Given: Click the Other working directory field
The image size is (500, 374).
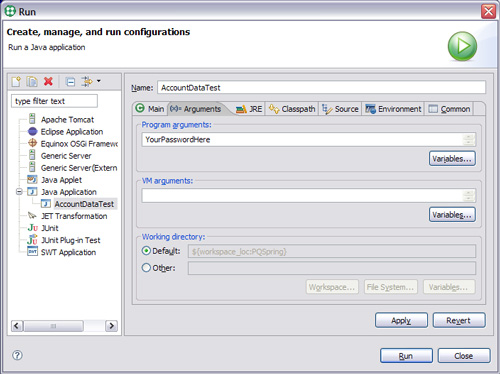Looking at the screenshot, I should [x=332, y=268].
